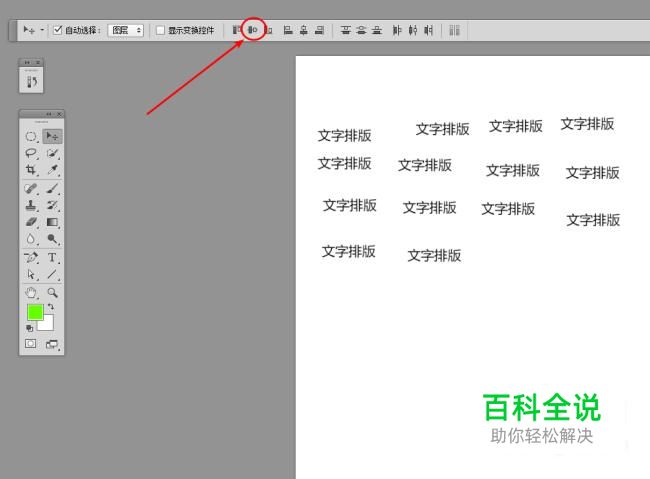The image size is (650, 479).
Task: Select the History Brush tool
Action: click(52, 205)
